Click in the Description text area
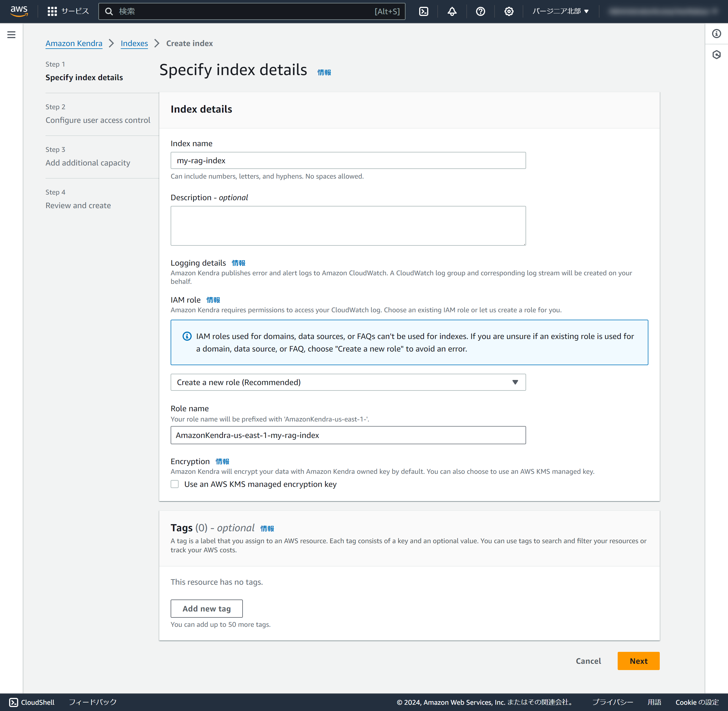The height and width of the screenshot is (711, 728). click(x=348, y=226)
